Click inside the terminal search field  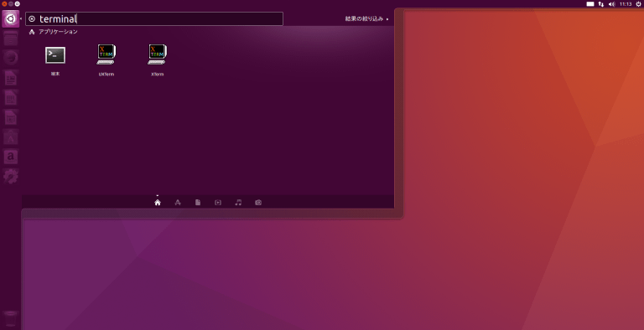(x=154, y=19)
